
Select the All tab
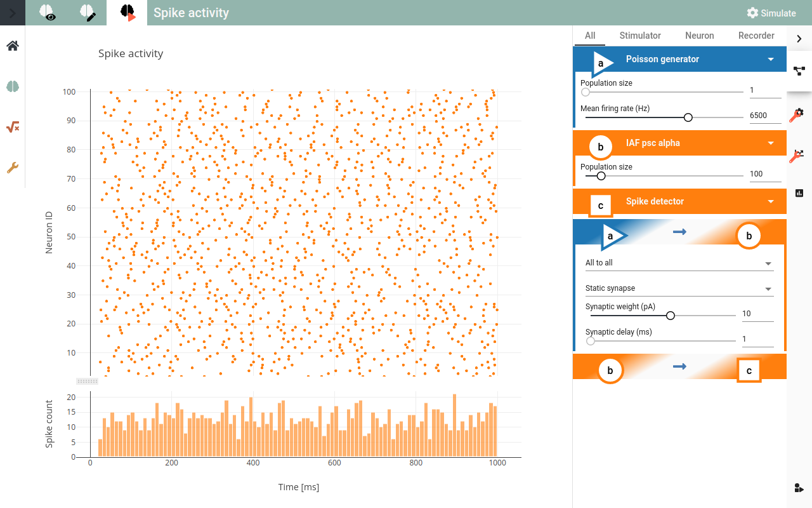click(x=590, y=36)
